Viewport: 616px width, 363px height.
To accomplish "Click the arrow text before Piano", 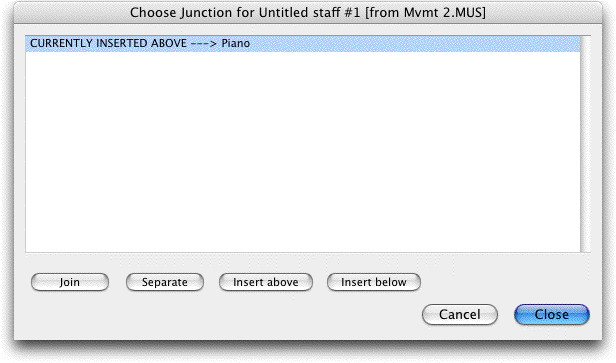I will tap(204, 43).
